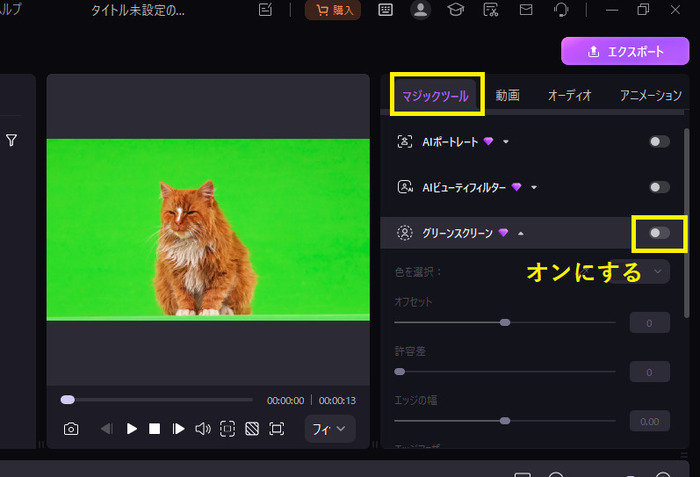Screen dimensions: 700x477
Task: Open the フィ preview zoom dropdown
Action: [330, 429]
